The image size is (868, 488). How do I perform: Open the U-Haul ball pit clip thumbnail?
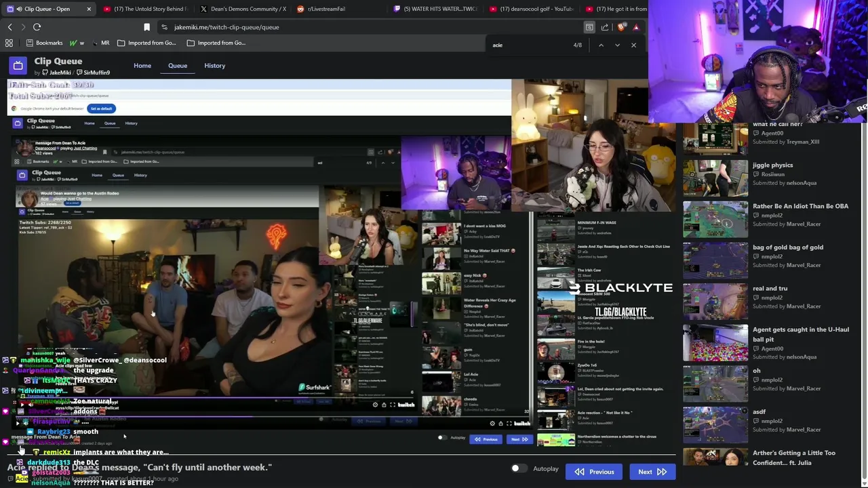[x=715, y=342]
